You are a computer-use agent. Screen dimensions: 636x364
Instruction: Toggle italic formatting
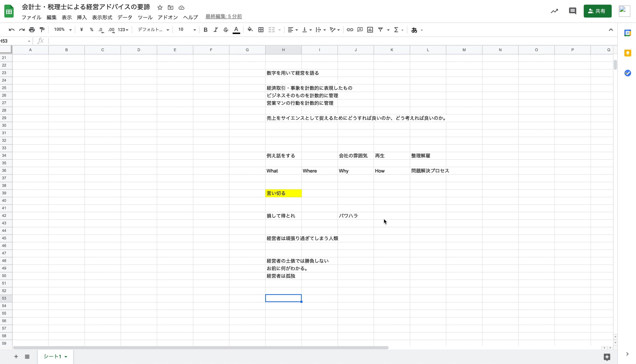coord(216,30)
